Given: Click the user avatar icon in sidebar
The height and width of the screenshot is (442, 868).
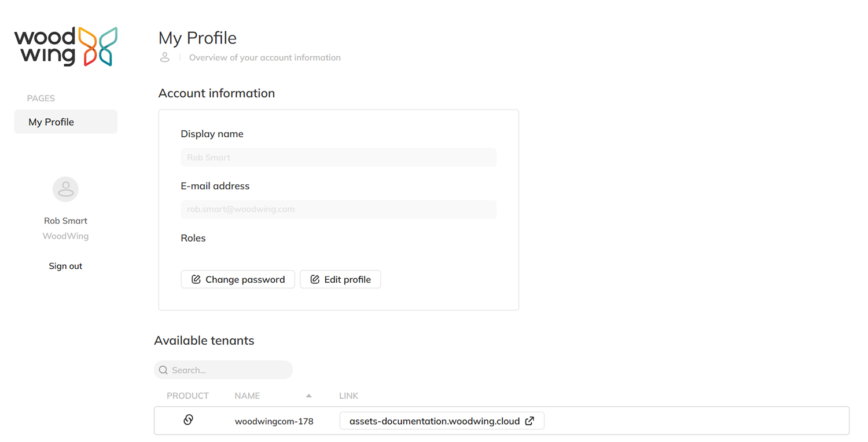Looking at the screenshot, I should [65, 189].
